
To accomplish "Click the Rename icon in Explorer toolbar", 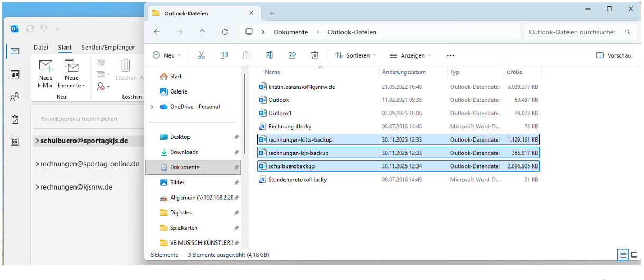I will [269, 55].
